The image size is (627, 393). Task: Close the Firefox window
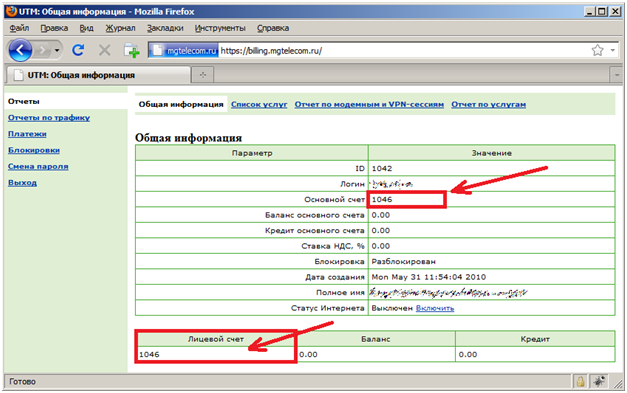(615, 12)
